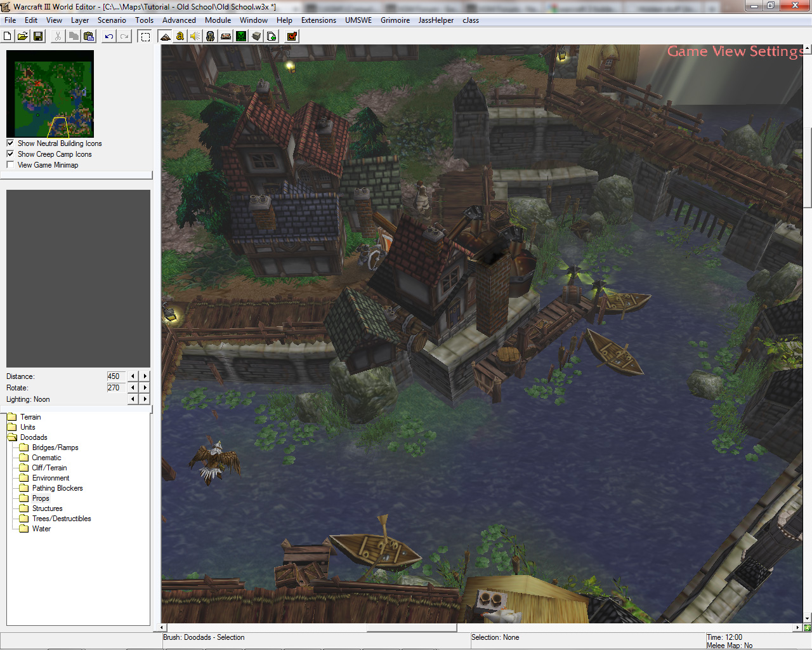Open the Module menu
The image size is (812, 650).
point(218,20)
